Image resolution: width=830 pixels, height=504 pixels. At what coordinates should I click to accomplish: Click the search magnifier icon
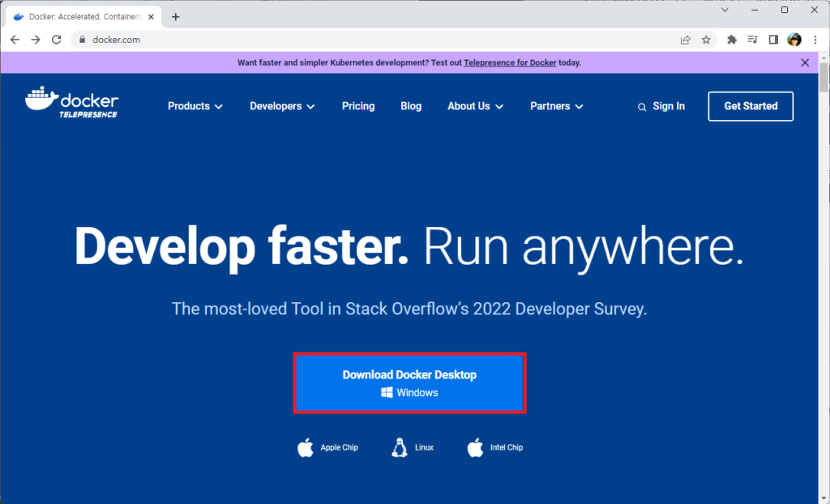coord(642,107)
